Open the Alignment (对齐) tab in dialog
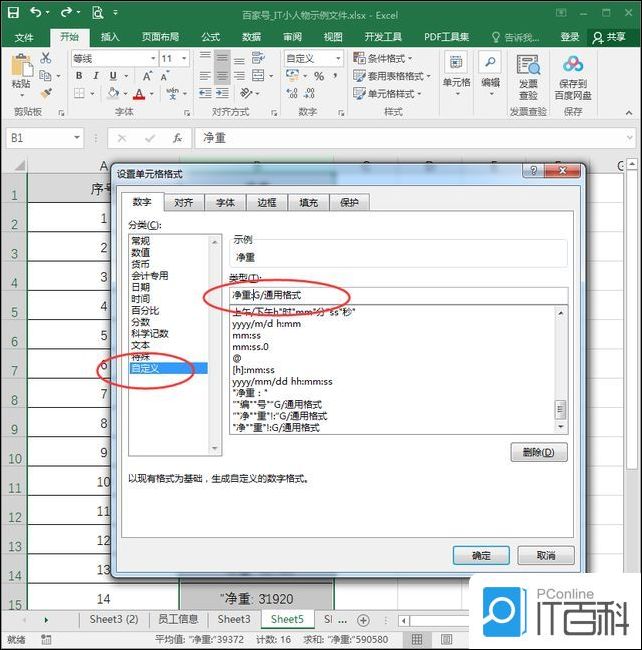642x650 pixels. point(184,202)
